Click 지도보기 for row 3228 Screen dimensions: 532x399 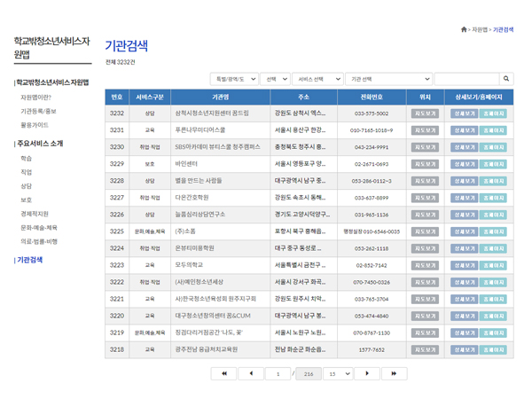point(425,181)
